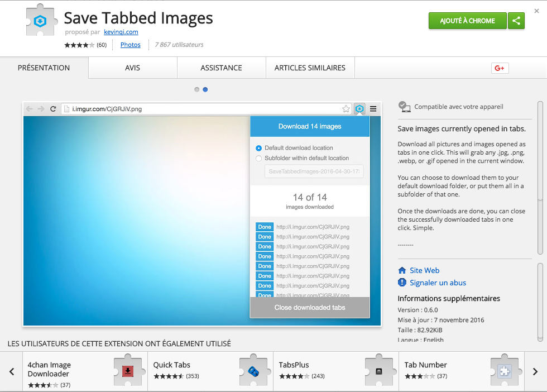Click the 'Taille : 82.92KiB' text

420,330
